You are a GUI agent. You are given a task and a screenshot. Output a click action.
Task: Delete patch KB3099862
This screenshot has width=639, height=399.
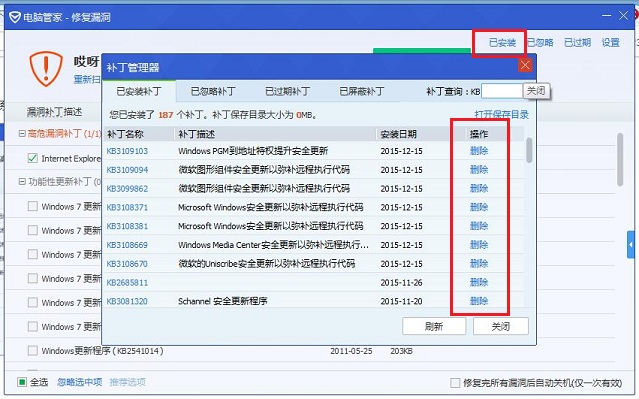(479, 188)
